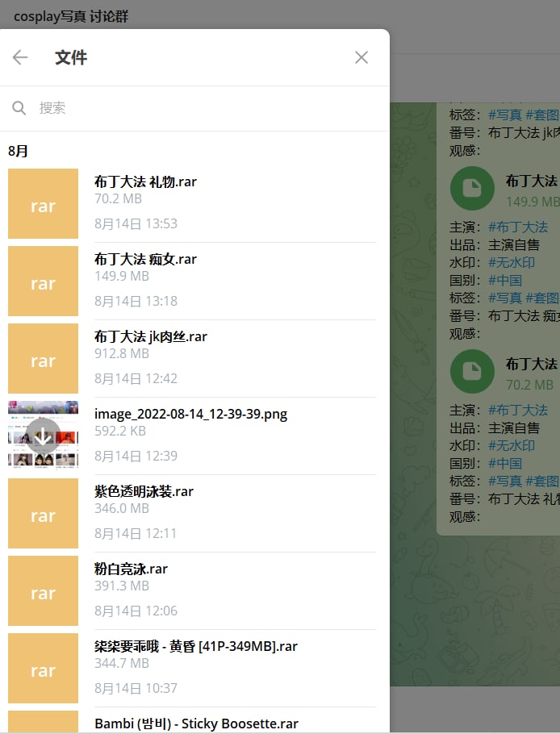Click green file icon of 70.2 MB message
The width and height of the screenshot is (560, 734).
(472, 371)
